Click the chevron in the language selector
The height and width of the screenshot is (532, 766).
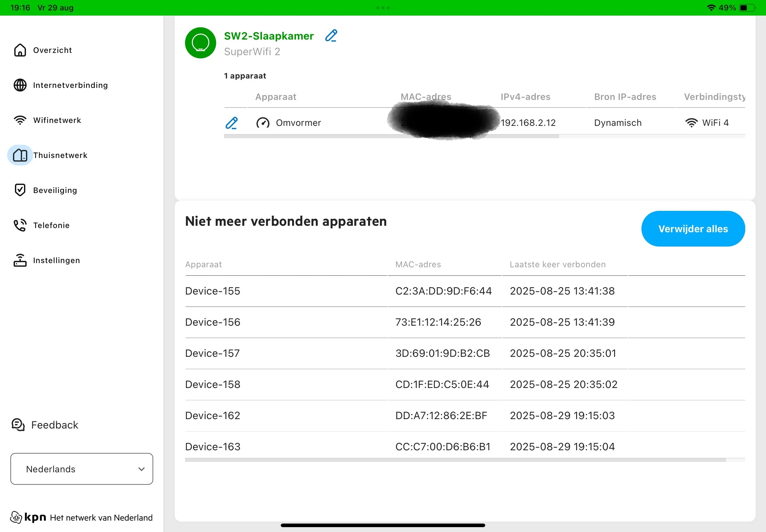click(142, 469)
